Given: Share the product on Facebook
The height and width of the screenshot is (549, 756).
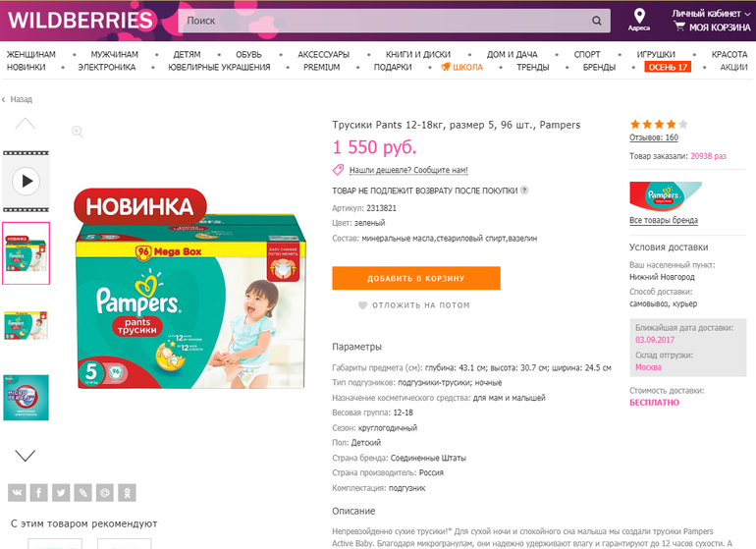Looking at the screenshot, I should (x=39, y=493).
